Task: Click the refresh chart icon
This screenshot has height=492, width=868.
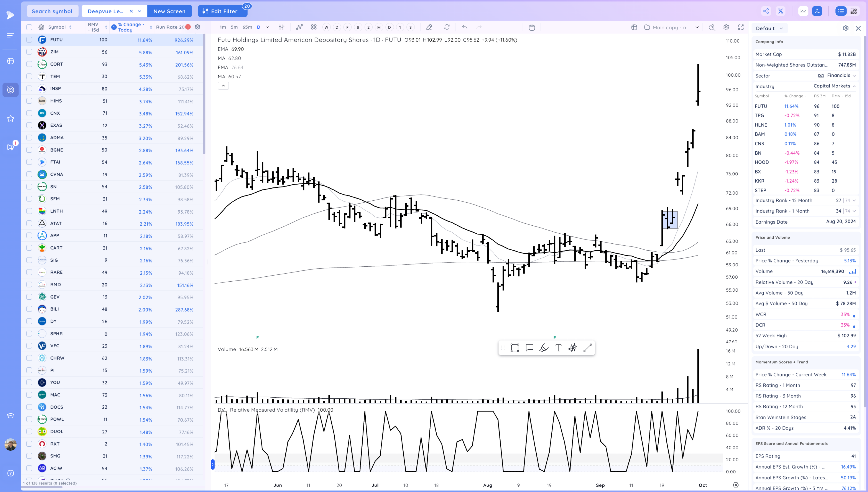Action: click(447, 27)
